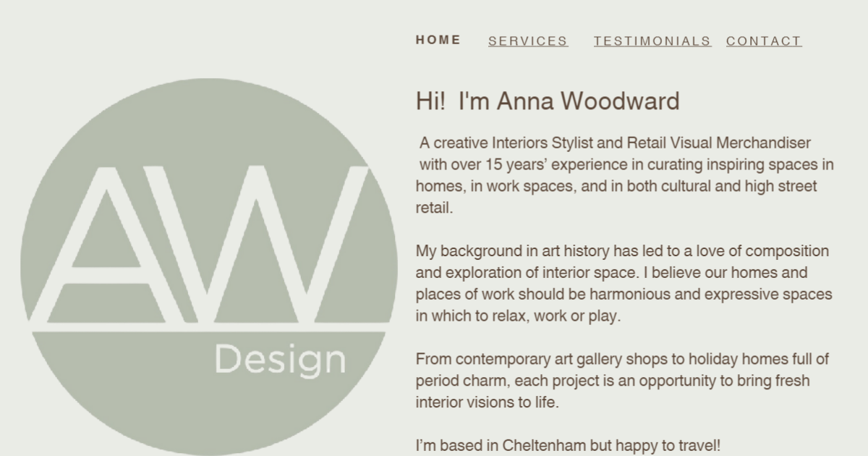868x456 pixels.
Task: Click the SERVICES navigation link
Action: (527, 41)
